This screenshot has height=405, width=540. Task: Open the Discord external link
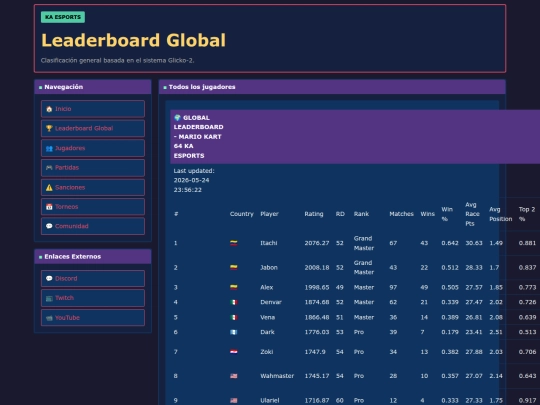(x=93, y=278)
